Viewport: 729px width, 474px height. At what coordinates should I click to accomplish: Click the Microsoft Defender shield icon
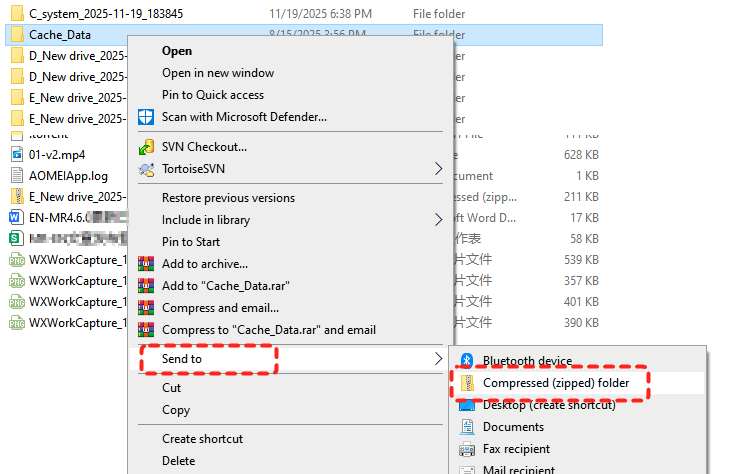click(x=146, y=117)
